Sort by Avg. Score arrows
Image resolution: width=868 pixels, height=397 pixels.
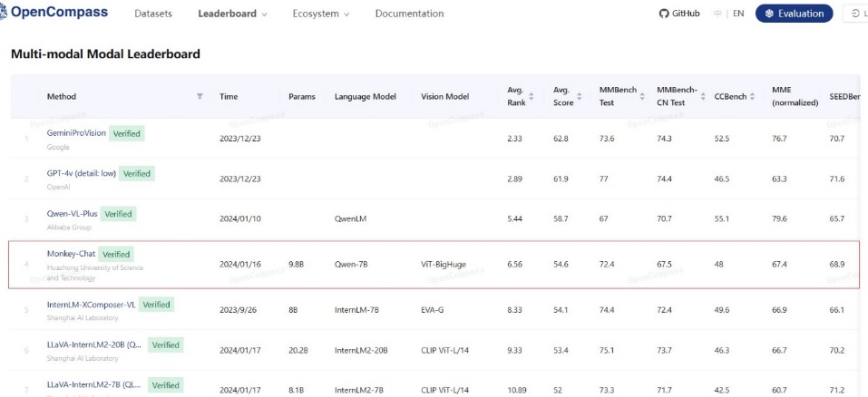click(x=580, y=96)
